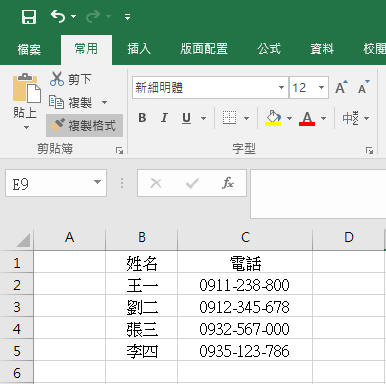Viewport: 386px width, 384px height.
Task: Increase the font size
Action: click(341, 87)
